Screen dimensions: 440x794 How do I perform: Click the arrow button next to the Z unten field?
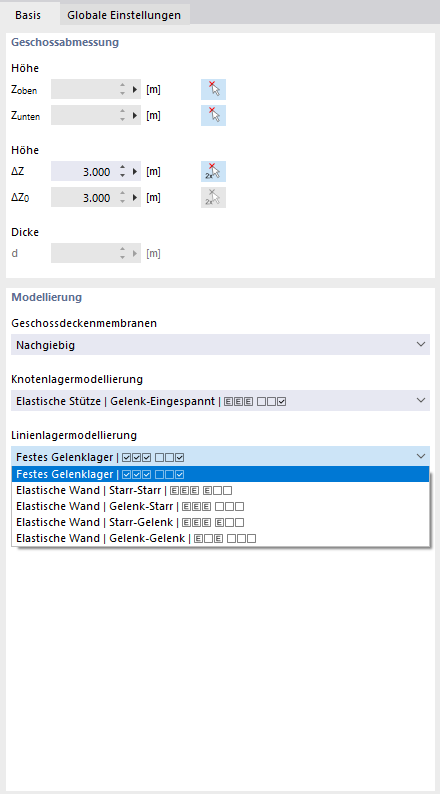pos(135,115)
